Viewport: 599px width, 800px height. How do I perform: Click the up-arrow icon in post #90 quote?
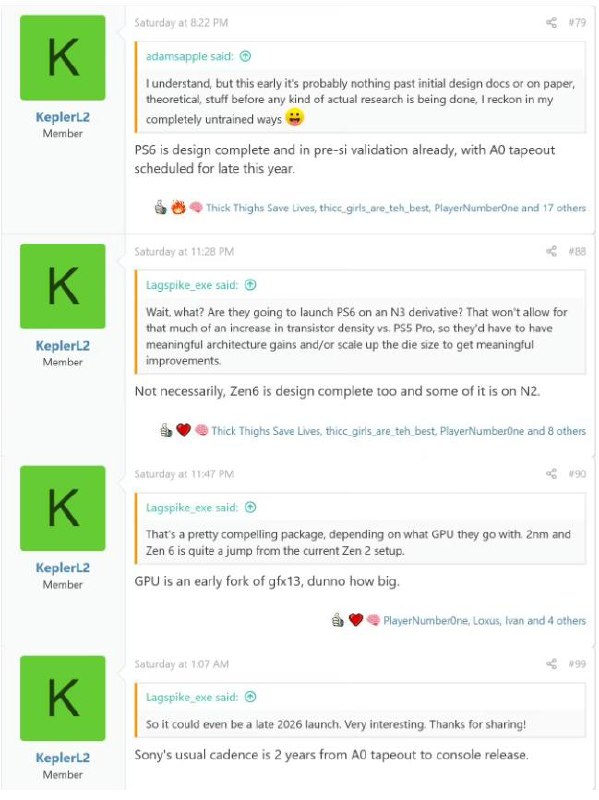(x=250, y=507)
